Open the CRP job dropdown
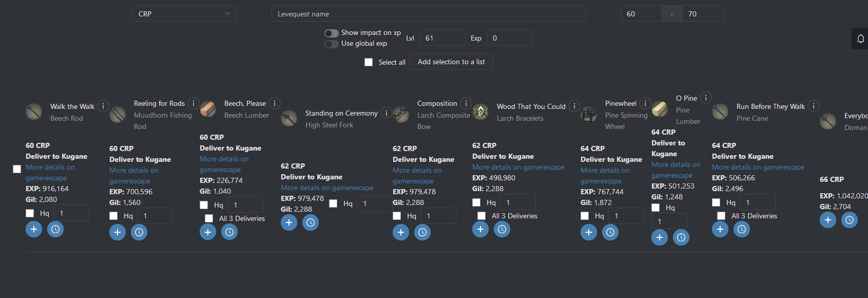This screenshot has height=298, width=868. 184,13
